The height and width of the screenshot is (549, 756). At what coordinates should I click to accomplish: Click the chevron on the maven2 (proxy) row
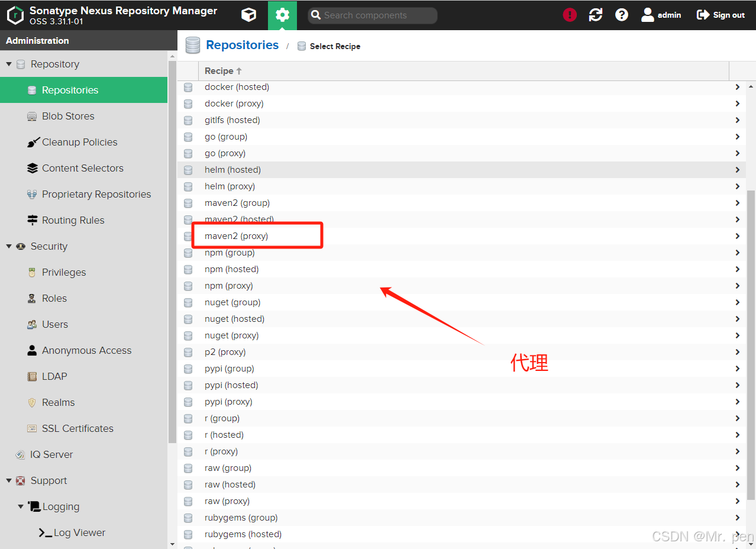[x=738, y=236]
